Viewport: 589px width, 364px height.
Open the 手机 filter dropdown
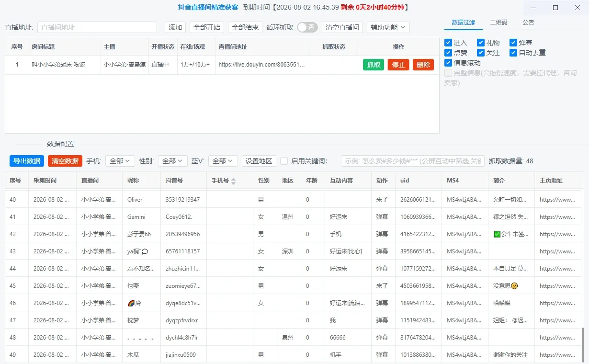[120, 161]
